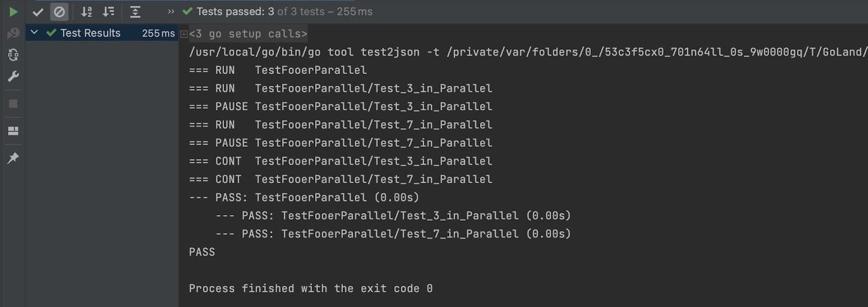Click the '<3 go setup calls>' folded text
The height and width of the screenshot is (307, 868).
click(x=248, y=34)
